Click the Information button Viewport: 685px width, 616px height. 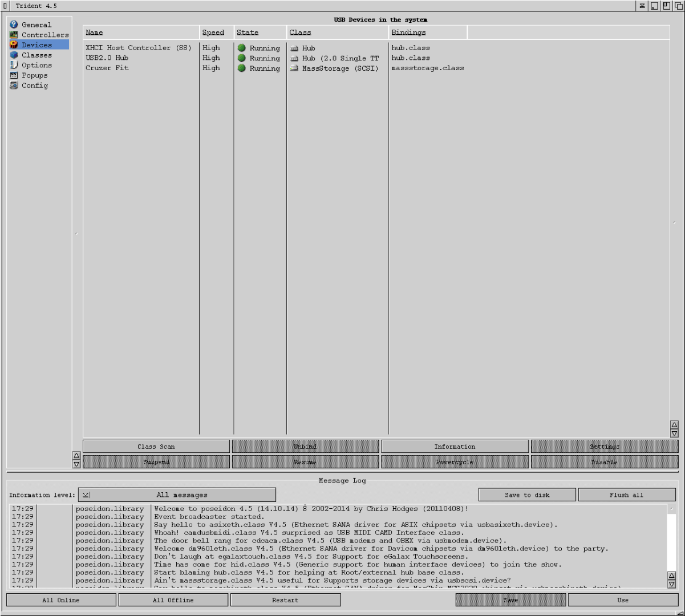pyautogui.click(x=455, y=447)
